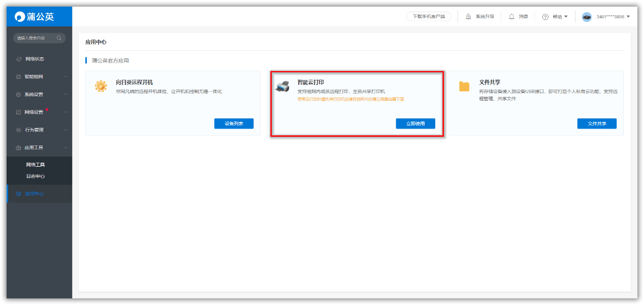644x305 pixels.
Task: Click the 3407****3856 account text
Action: point(610,17)
